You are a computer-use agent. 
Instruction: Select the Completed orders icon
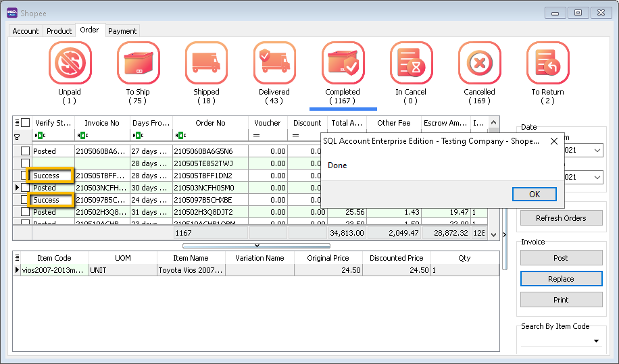[343, 63]
